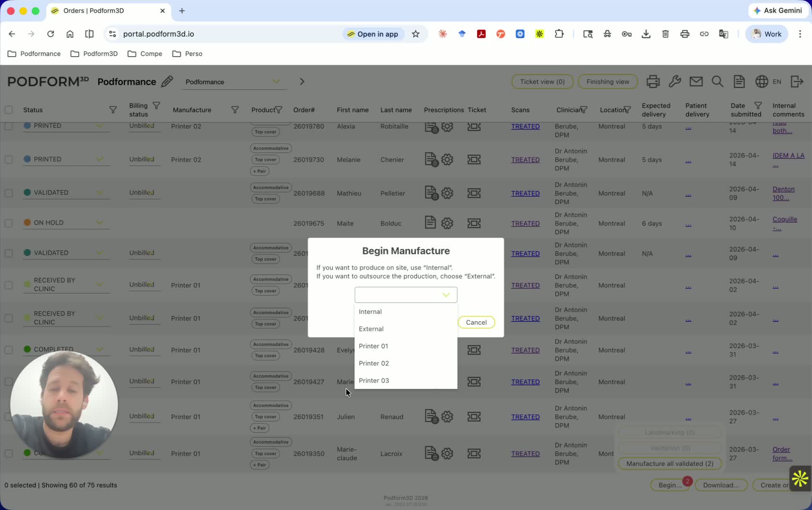Open the ticket icon for order 26019428
This screenshot has height=510, width=812.
click(474, 350)
